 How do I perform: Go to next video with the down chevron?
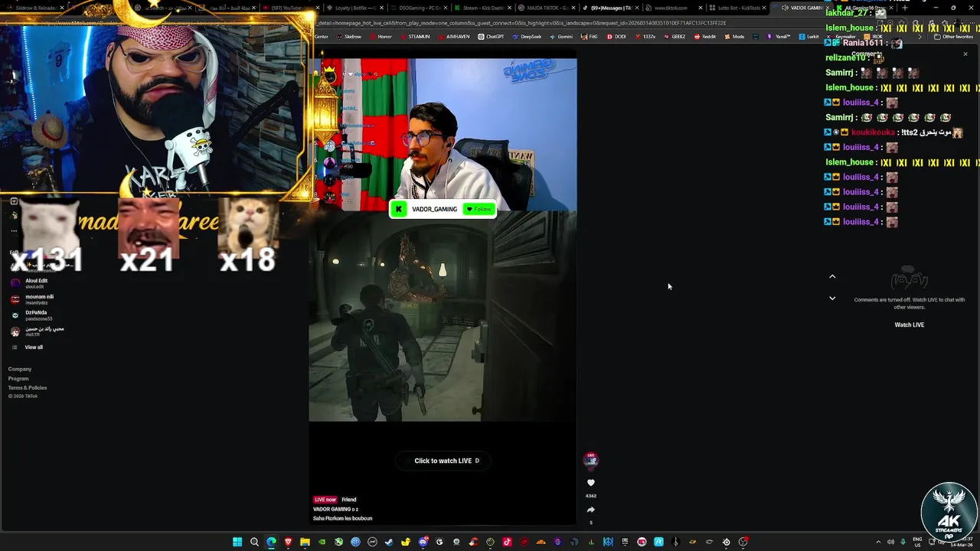point(832,298)
